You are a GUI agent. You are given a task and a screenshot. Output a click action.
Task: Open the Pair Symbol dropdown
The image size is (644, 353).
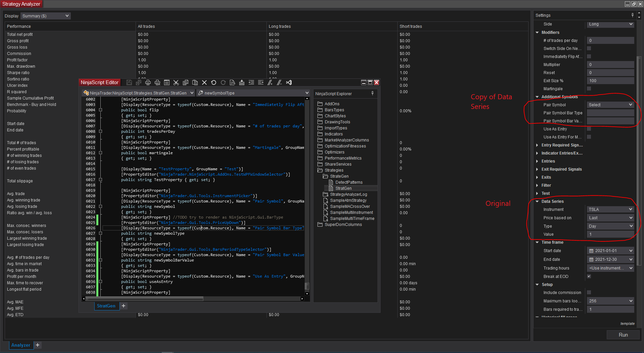point(610,105)
